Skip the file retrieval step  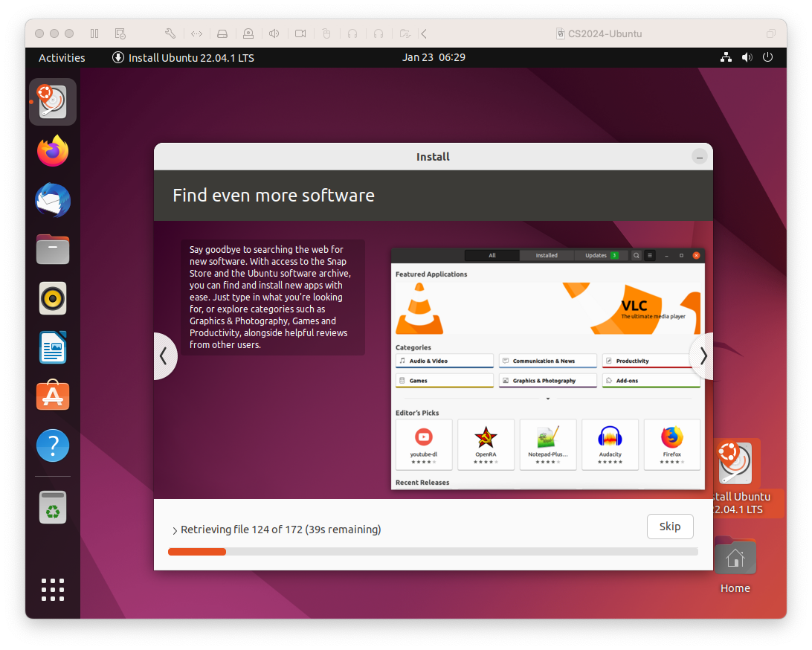click(x=669, y=527)
